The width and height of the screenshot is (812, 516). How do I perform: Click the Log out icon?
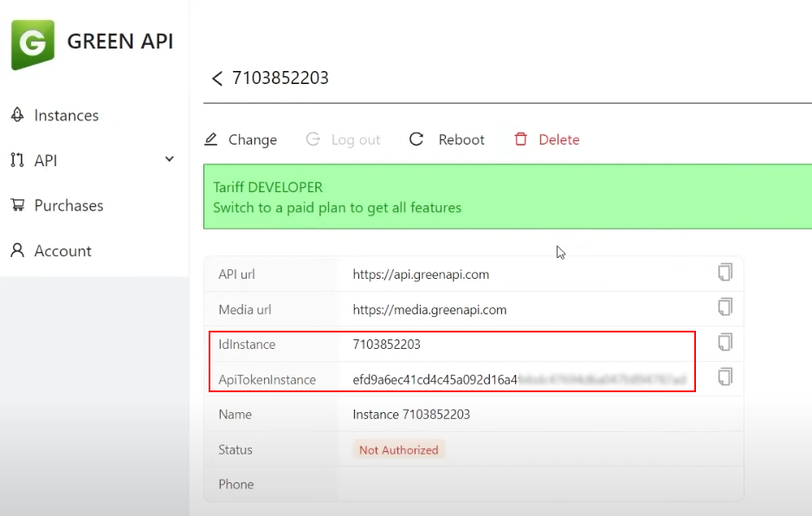pyautogui.click(x=313, y=139)
